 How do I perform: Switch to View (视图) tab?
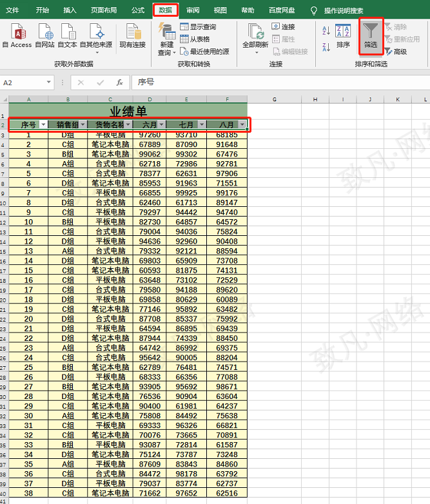220,10
